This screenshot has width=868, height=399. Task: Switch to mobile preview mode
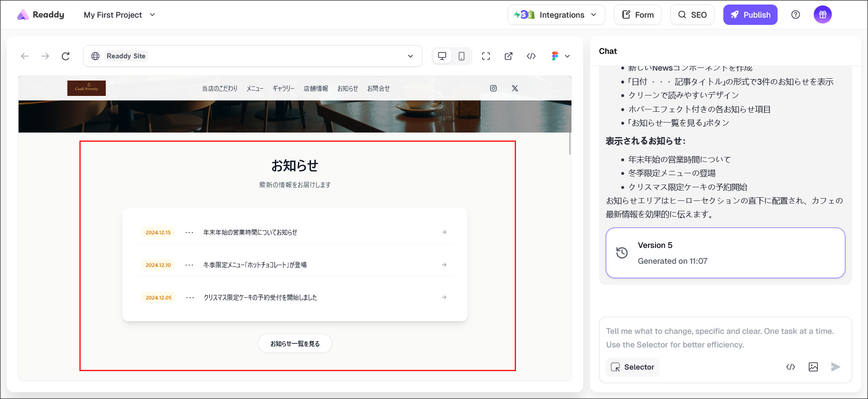(462, 56)
